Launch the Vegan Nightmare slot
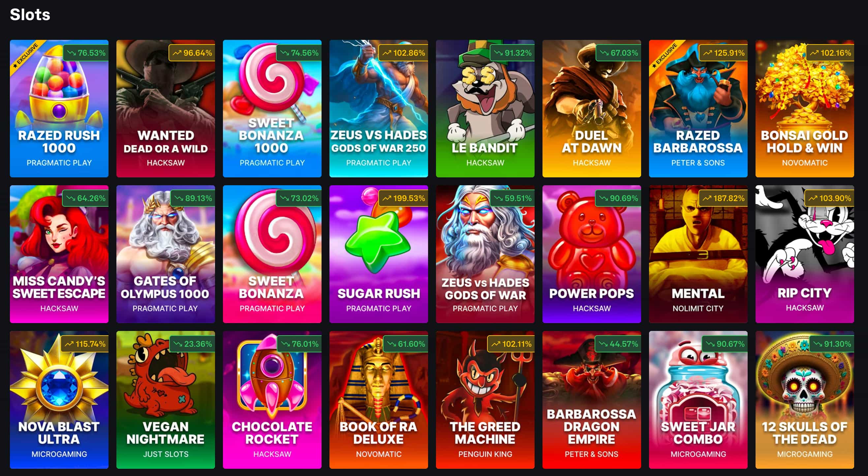The height and width of the screenshot is (476, 868). click(x=166, y=400)
